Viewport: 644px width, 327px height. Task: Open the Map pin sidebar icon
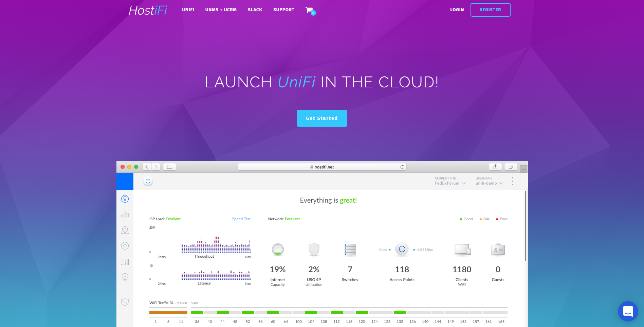pyautogui.click(x=125, y=230)
